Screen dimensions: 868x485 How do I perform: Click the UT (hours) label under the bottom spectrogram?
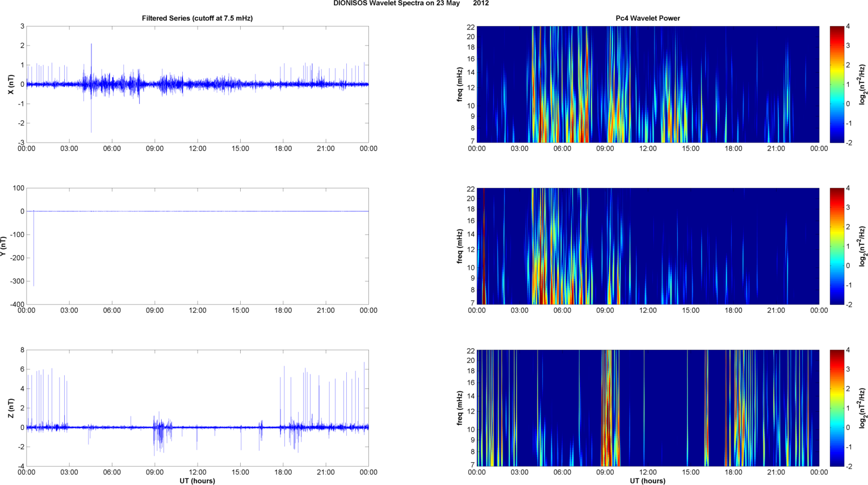pos(648,481)
